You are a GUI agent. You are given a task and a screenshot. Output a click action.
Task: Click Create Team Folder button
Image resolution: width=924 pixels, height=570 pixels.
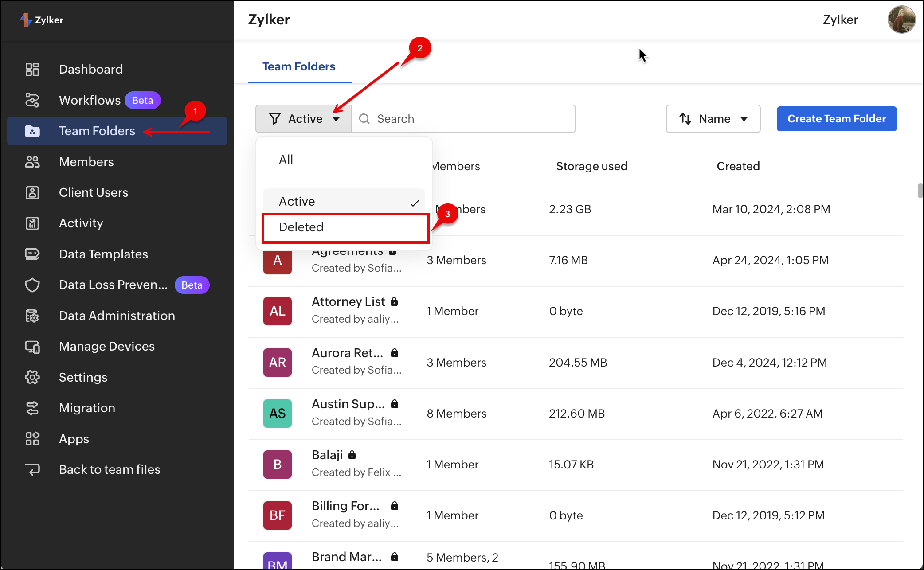(x=836, y=119)
